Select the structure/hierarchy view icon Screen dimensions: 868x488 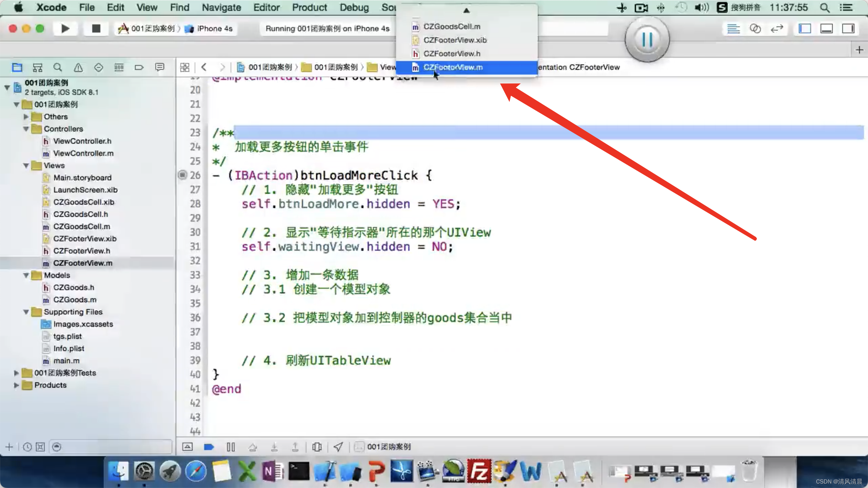coord(38,67)
